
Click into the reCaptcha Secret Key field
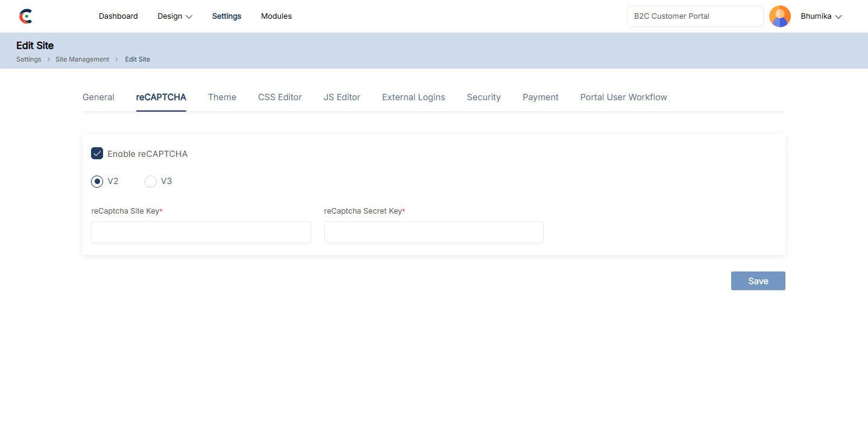click(x=433, y=232)
